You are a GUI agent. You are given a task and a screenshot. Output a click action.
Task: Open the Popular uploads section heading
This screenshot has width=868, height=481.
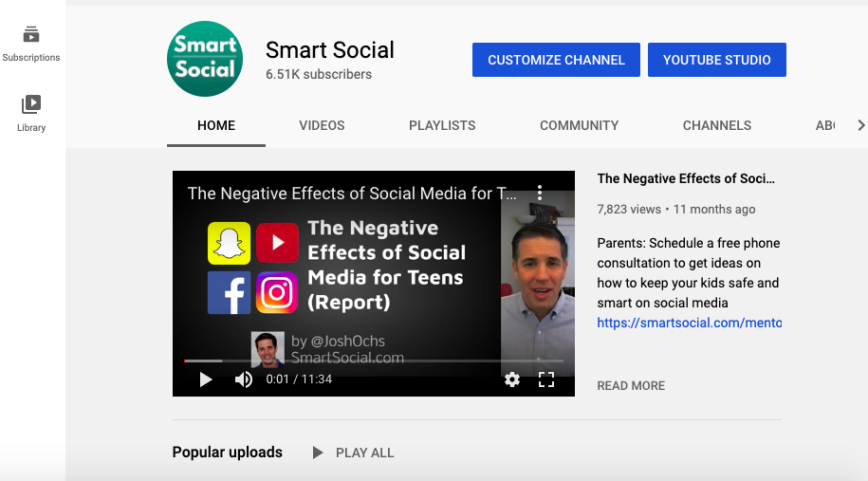point(227,453)
